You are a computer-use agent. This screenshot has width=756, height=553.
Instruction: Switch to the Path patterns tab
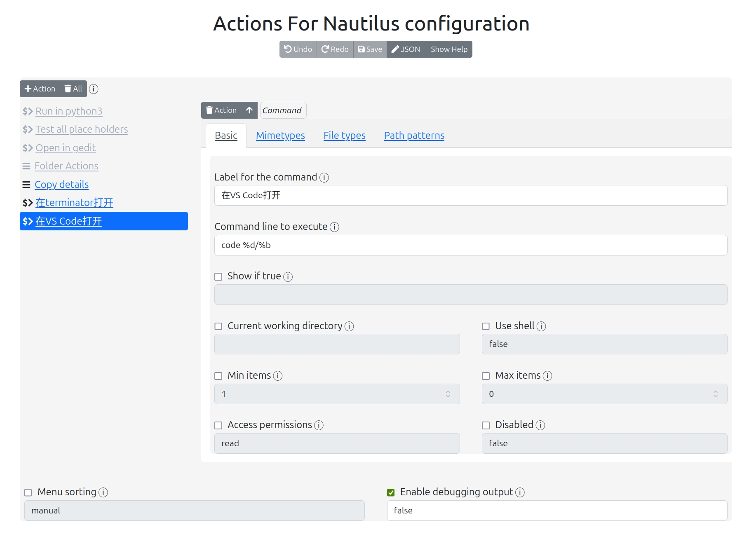tap(414, 136)
